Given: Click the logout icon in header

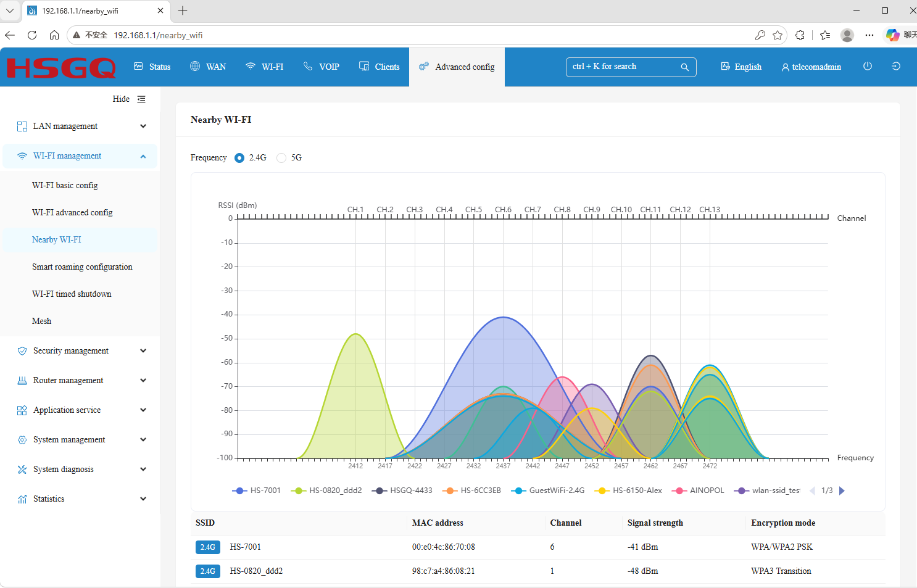Looking at the screenshot, I should click(x=896, y=66).
